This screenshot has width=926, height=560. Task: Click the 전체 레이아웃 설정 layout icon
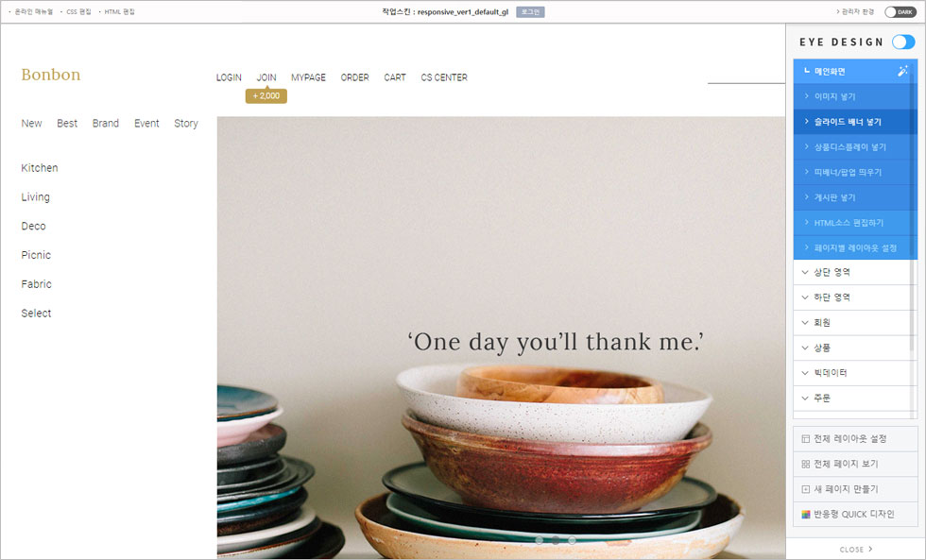(805, 439)
